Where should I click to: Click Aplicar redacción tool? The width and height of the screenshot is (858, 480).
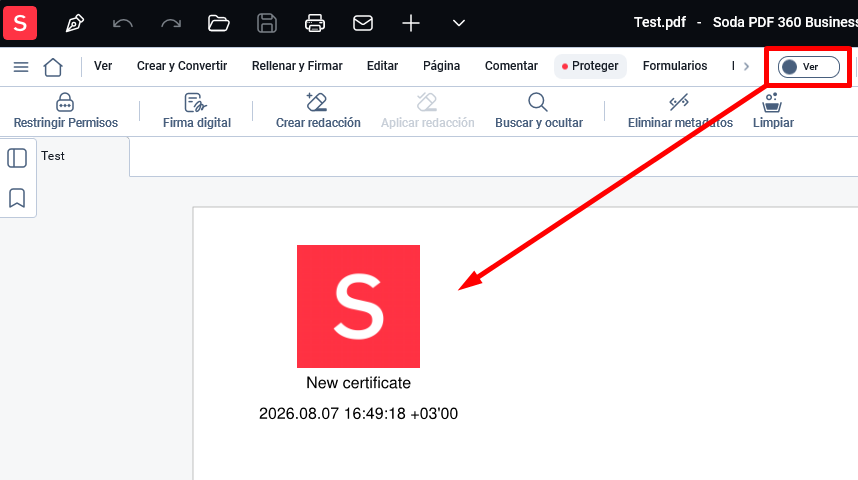[x=427, y=111]
